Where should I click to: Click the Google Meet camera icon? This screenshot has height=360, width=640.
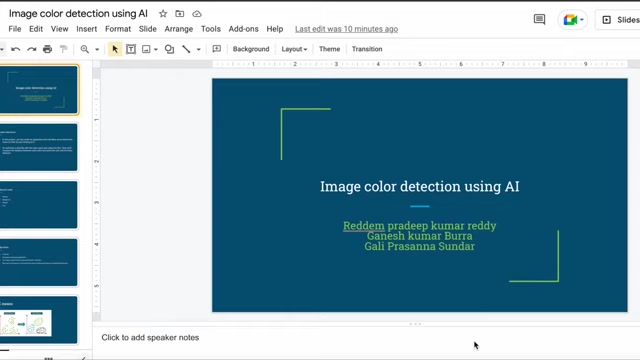[570, 20]
